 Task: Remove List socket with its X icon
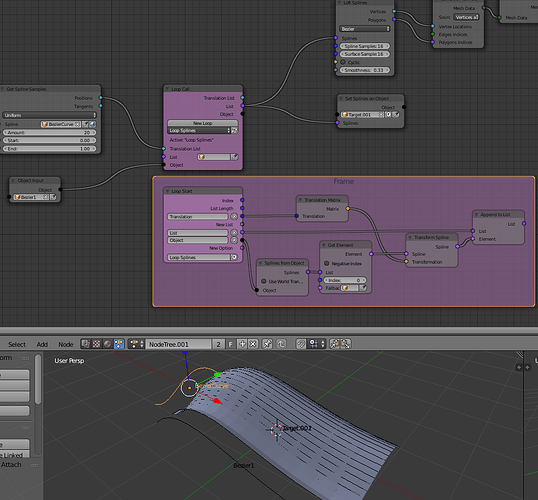pyautogui.click(x=234, y=233)
